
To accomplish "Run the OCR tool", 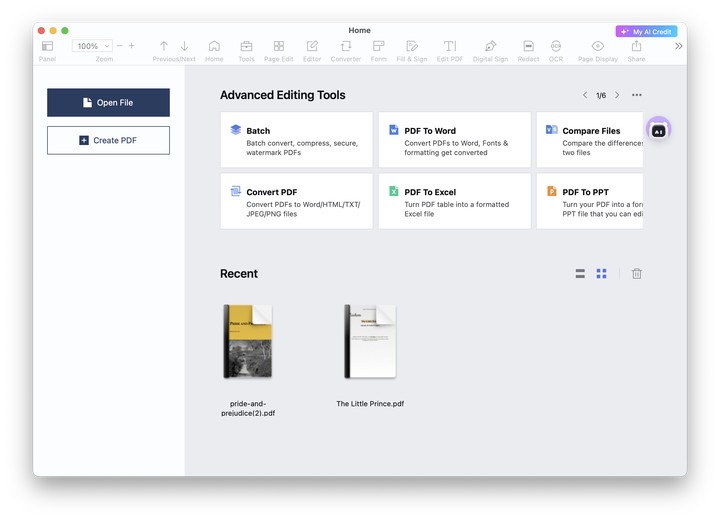I will coord(556,46).
